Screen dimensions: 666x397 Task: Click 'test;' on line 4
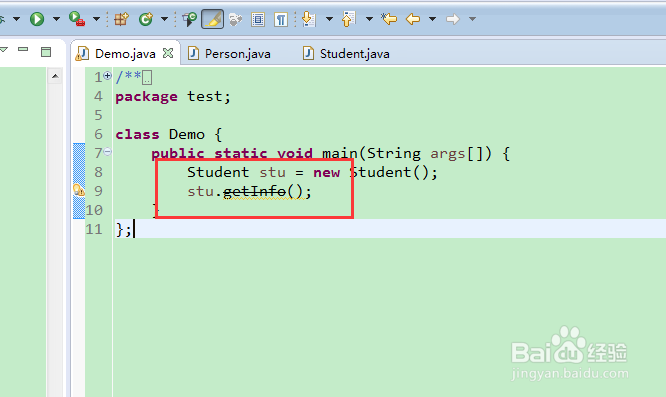(x=209, y=97)
